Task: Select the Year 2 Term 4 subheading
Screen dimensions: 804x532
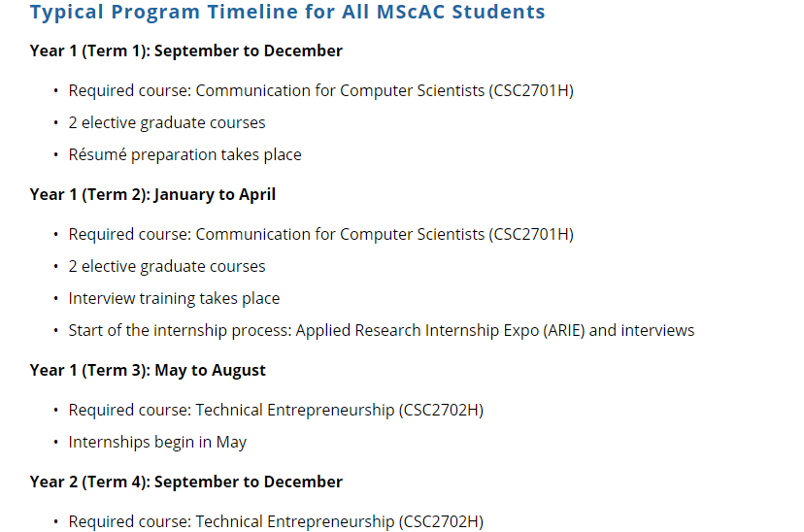Action: pos(186,482)
